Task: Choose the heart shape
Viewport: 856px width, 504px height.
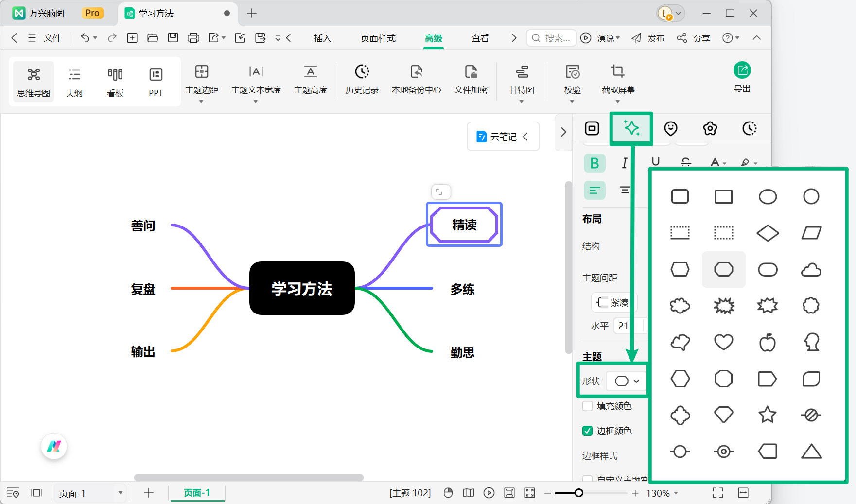Action: [724, 342]
